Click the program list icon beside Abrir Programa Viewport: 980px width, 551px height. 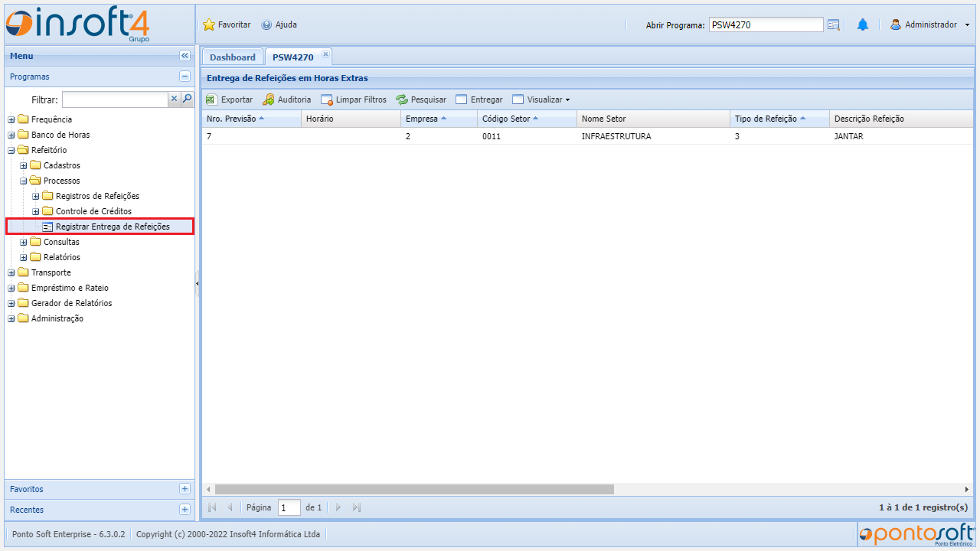[834, 25]
